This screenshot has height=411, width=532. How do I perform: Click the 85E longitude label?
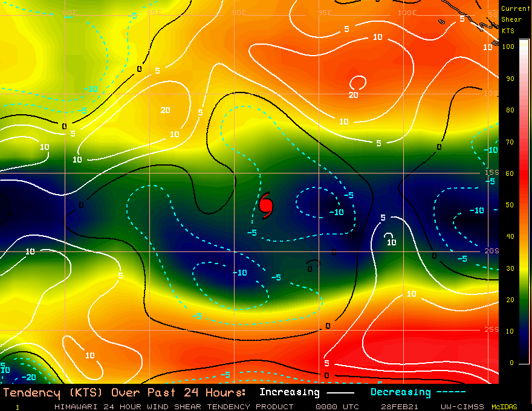coord(155,13)
